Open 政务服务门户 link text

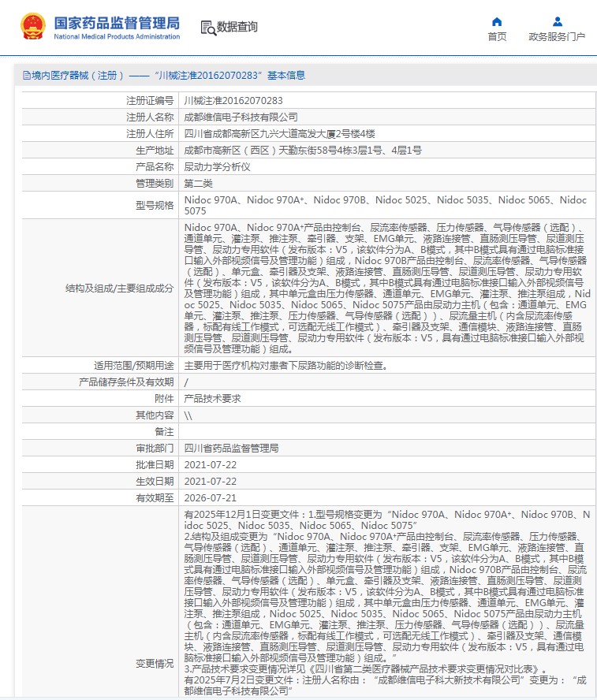557,36
